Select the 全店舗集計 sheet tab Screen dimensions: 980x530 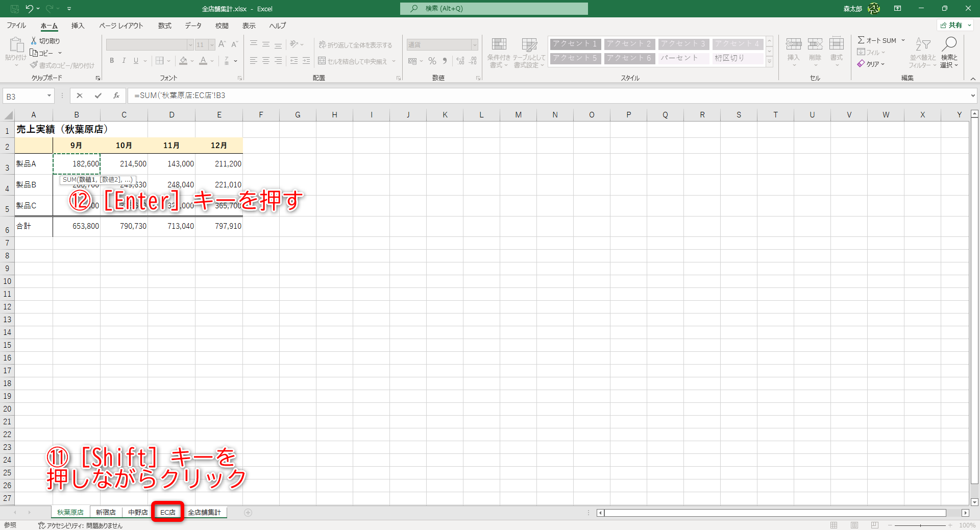click(204, 512)
